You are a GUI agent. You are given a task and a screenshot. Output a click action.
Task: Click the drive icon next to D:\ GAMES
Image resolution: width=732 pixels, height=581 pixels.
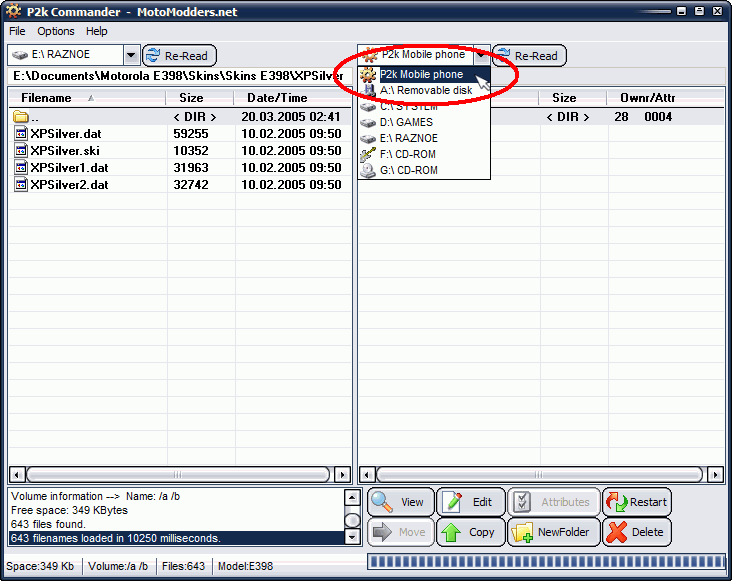pyautogui.click(x=368, y=123)
